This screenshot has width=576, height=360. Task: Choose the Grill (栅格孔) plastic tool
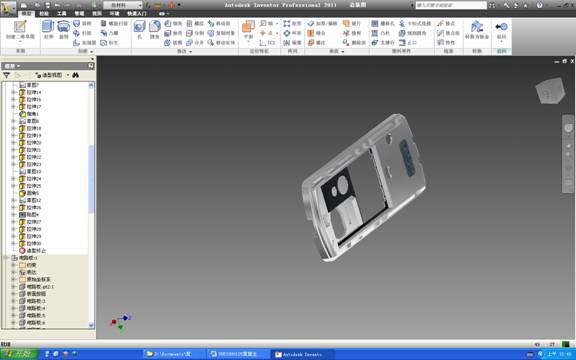point(383,24)
